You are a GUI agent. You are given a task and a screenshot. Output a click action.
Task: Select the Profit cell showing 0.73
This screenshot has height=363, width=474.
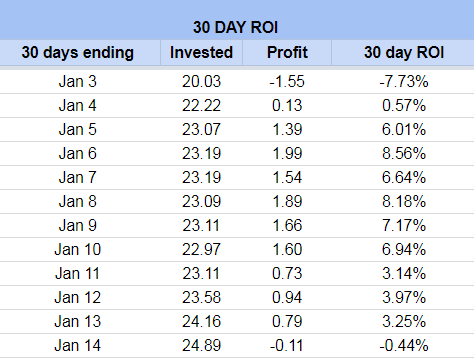click(x=287, y=274)
